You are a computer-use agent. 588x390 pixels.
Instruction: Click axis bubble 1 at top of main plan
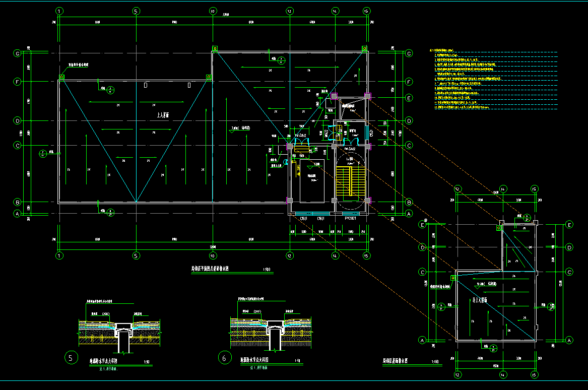pyautogui.click(x=60, y=11)
